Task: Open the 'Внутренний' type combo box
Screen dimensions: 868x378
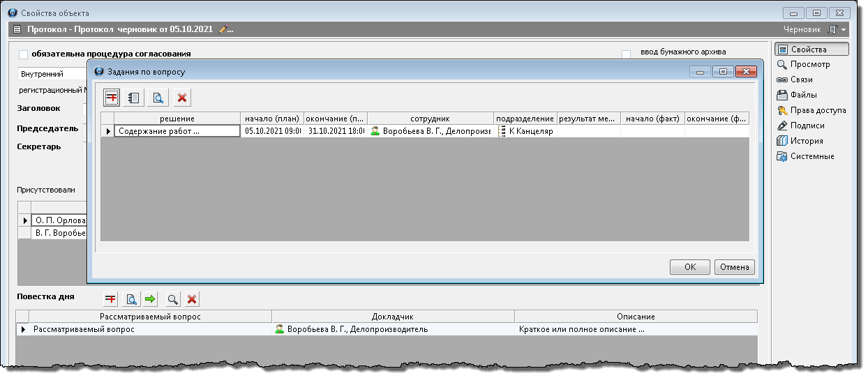Action: click(x=49, y=73)
